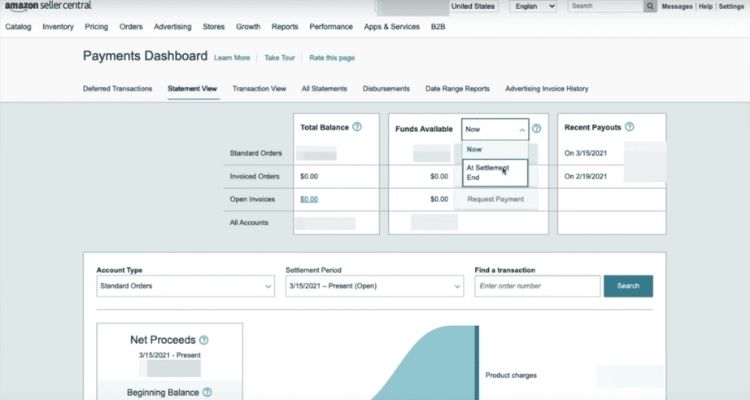Viewport: 750px width, 400px height.
Task: Open the Pricing menu
Action: (x=96, y=27)
